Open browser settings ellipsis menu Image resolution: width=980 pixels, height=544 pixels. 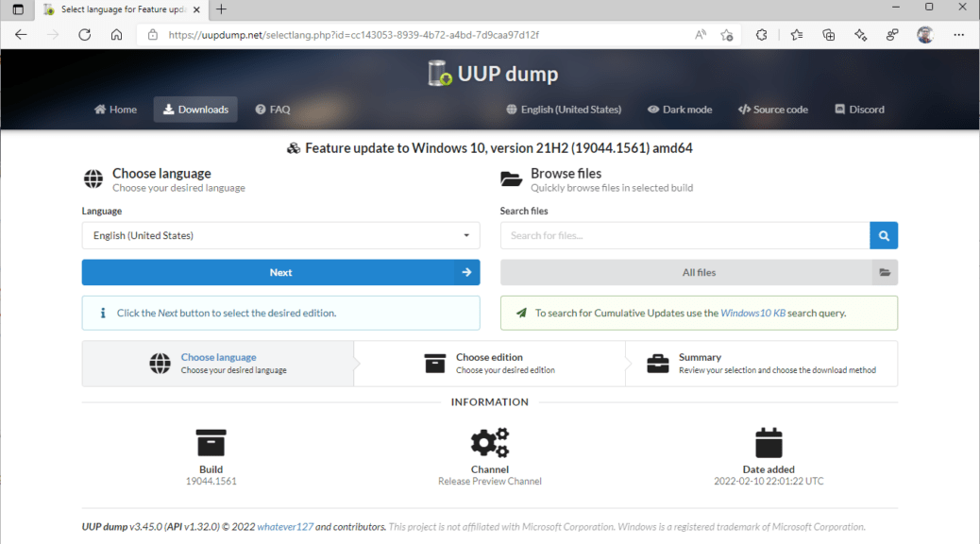click(959, 35)
